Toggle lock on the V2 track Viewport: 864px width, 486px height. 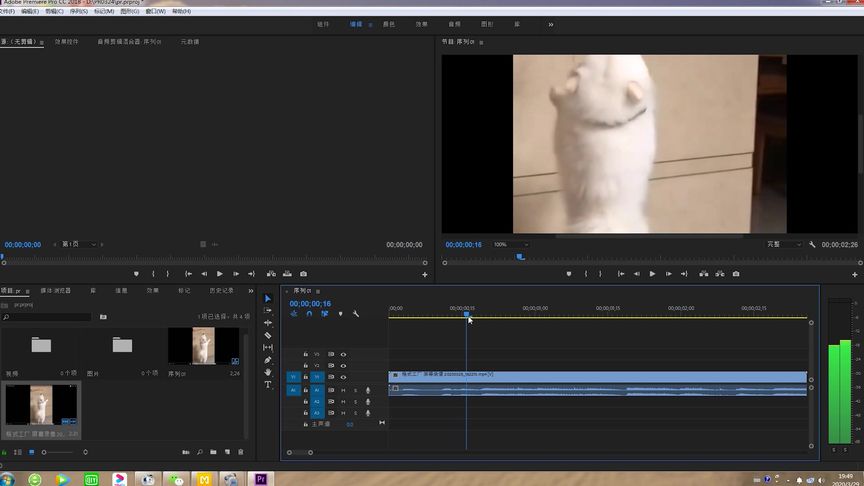coord(306,366)
